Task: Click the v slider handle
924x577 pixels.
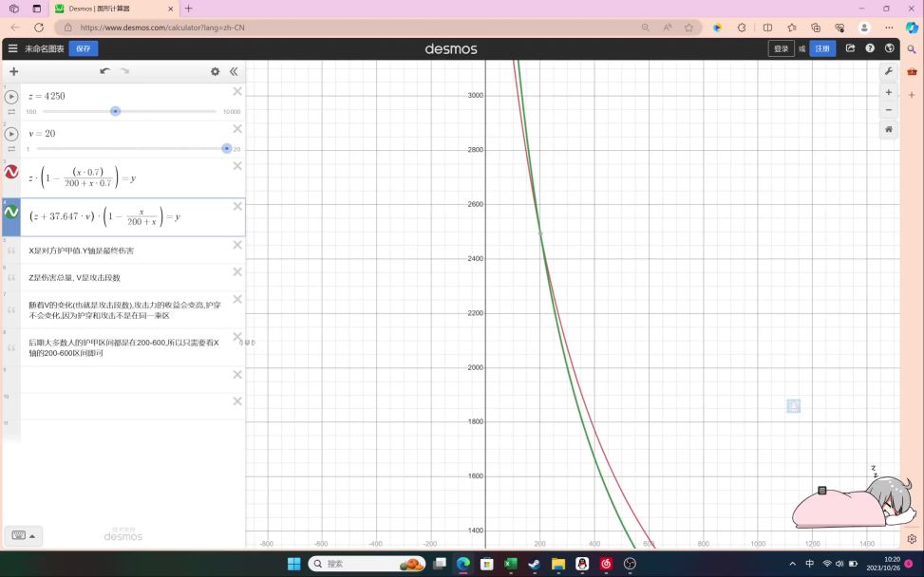Action: point(226,148)
